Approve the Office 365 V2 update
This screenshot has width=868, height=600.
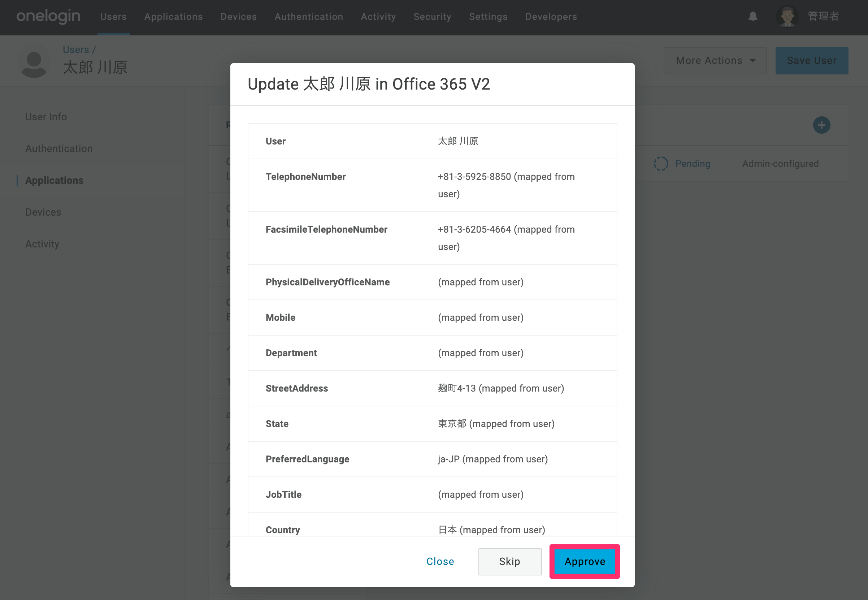coord(585,561)
